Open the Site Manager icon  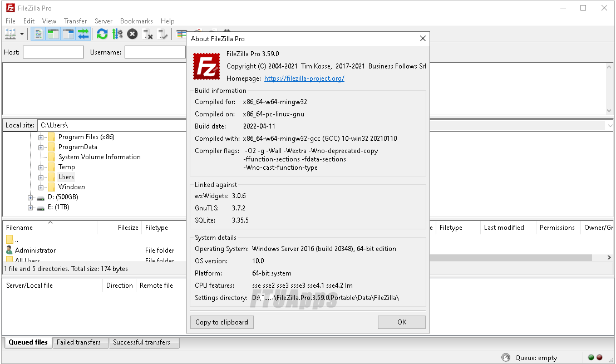click(x=11, y=34)
